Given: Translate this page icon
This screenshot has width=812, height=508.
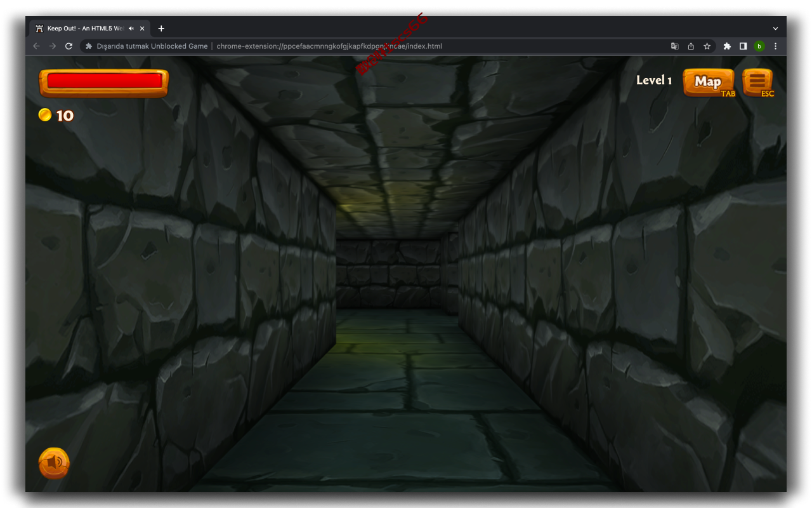Looking at the screenshot, I should click(674, 46).
